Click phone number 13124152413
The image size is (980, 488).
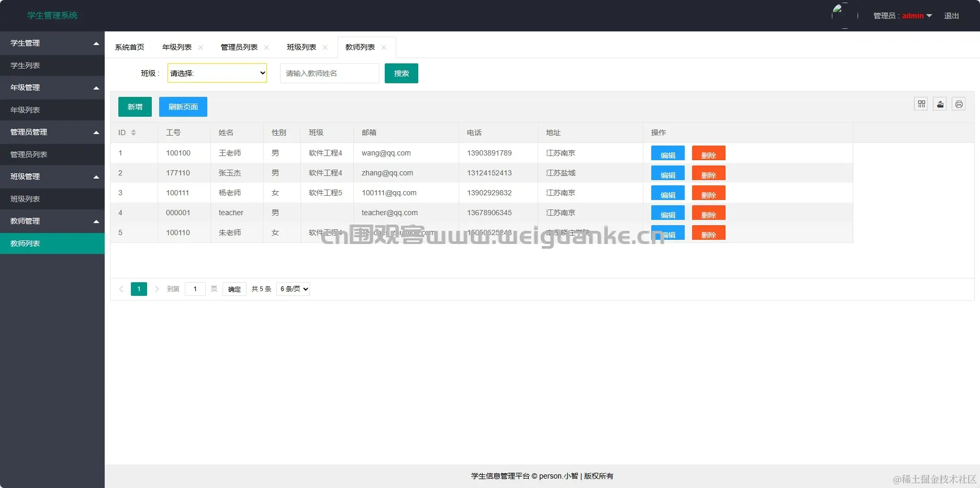[x=489, y=173]
